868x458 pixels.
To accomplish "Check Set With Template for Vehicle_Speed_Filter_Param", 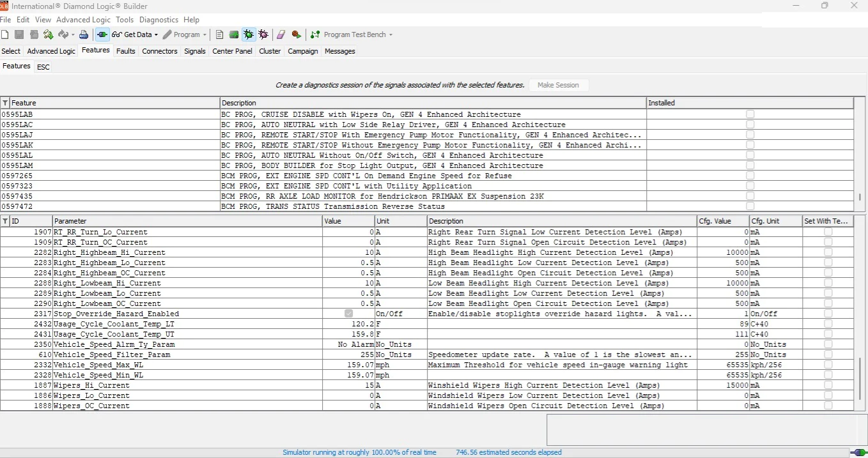I will click(x=828, y=355).
